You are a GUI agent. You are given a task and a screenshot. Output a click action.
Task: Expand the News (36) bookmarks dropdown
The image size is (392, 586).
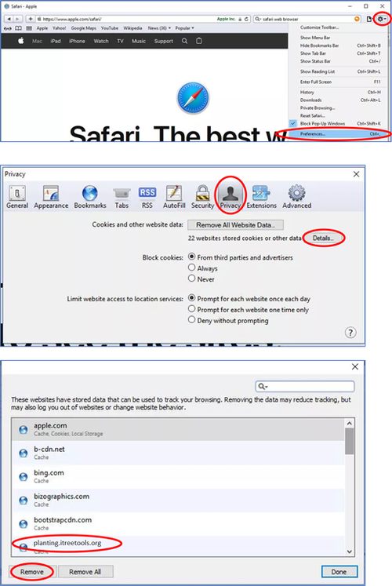pyautogui.click(x=159, y=28)
